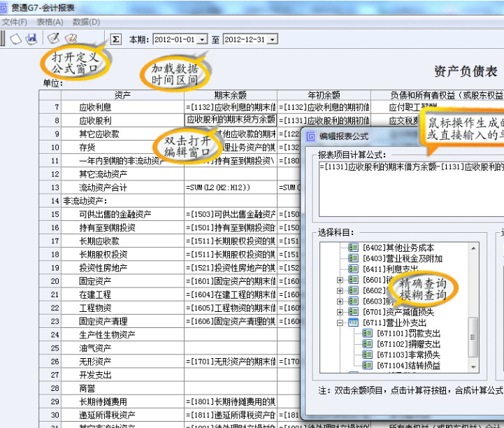Select [6701]资产减值损失 account
504x428 pixels.
click(x=398, y=312)
